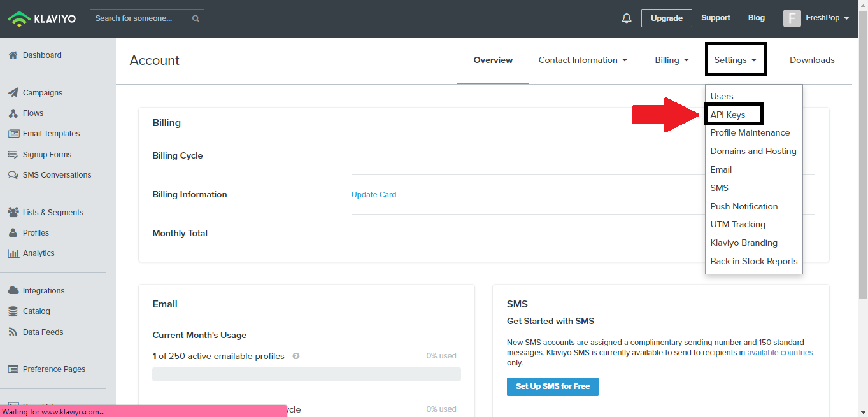This screenshot has width=868, height=417.
Task: Click the Flows icon in sidebar
Action: 13,113
